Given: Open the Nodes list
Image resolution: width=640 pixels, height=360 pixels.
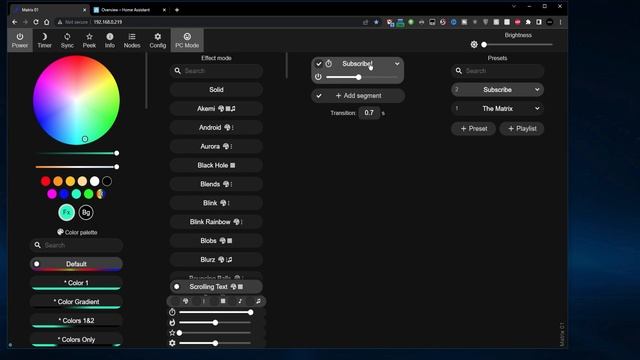Looking at the screenshot, I should tap(132, 40).
